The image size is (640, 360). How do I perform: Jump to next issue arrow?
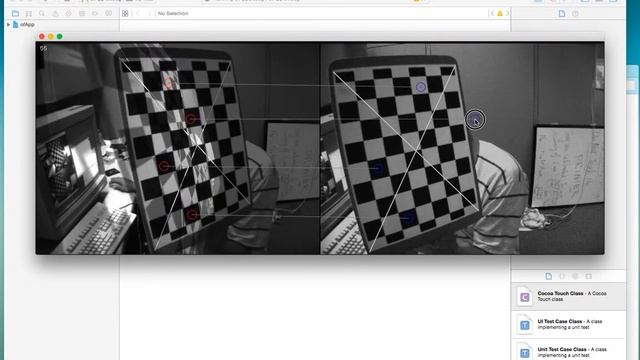(x=507, y=13)
